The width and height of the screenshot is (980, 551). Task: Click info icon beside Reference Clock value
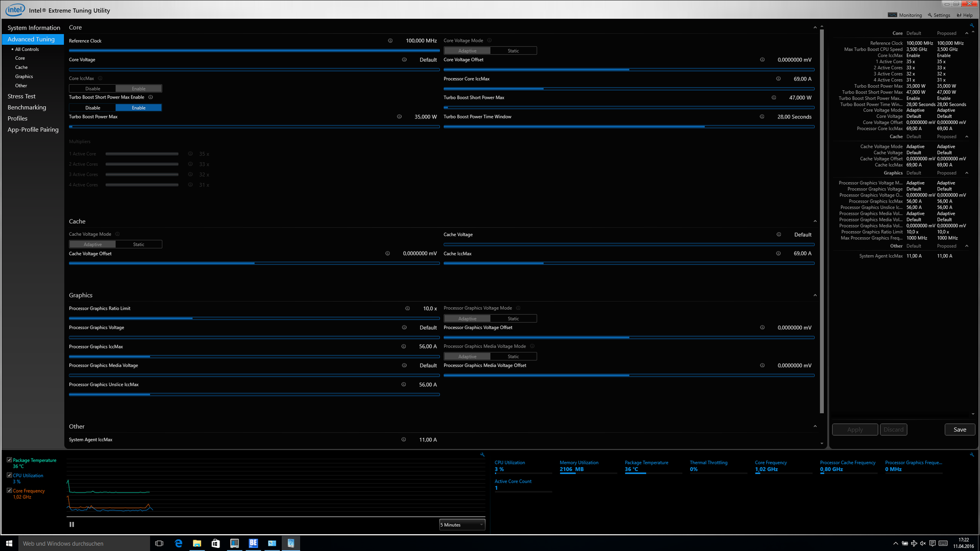(390, 41)
